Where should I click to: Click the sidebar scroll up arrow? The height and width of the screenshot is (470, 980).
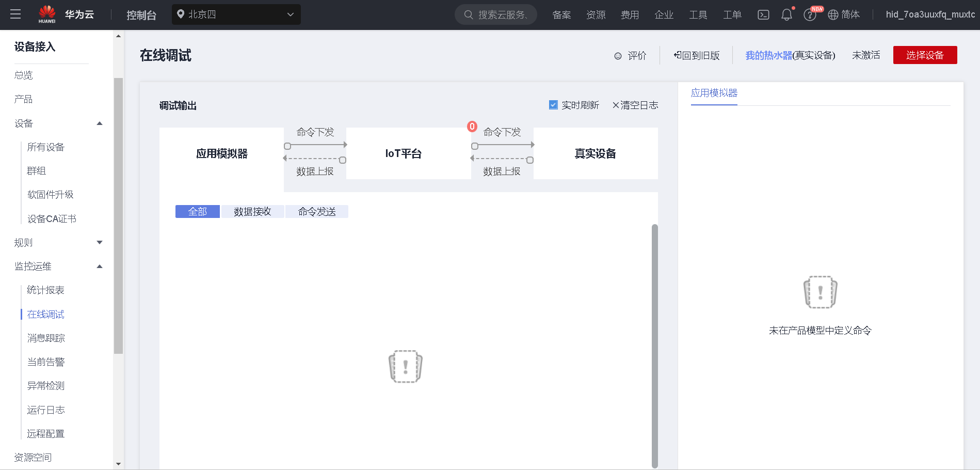tap(118, 36)
